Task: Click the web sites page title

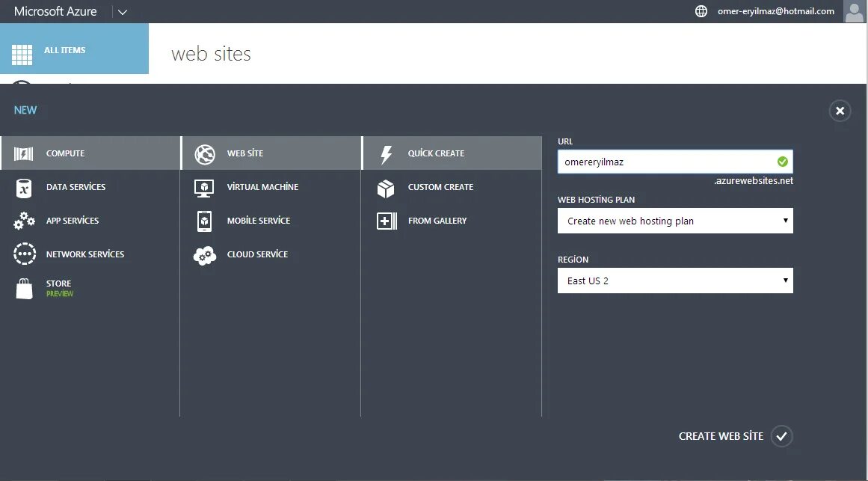Action: [211, 54]
